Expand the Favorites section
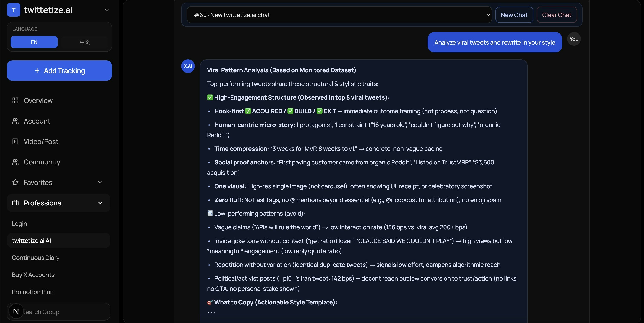Image resolution: width=644 pixels, height=323 pixels. click(100, 183)
